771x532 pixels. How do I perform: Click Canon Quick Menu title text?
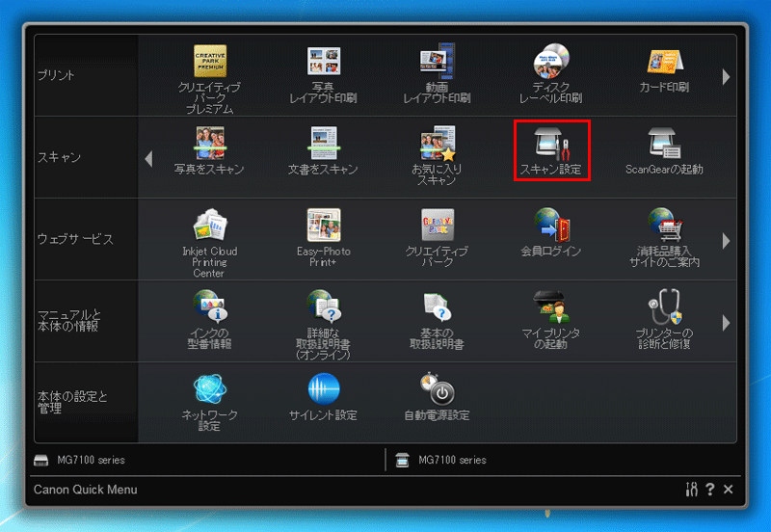coord(86,490)
